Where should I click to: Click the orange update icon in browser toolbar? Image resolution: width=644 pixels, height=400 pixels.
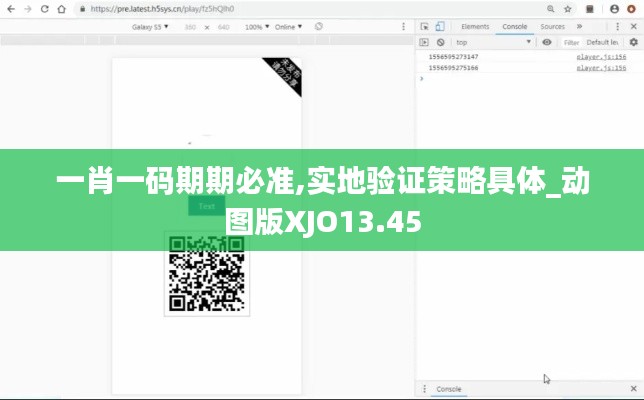(631, 9)
